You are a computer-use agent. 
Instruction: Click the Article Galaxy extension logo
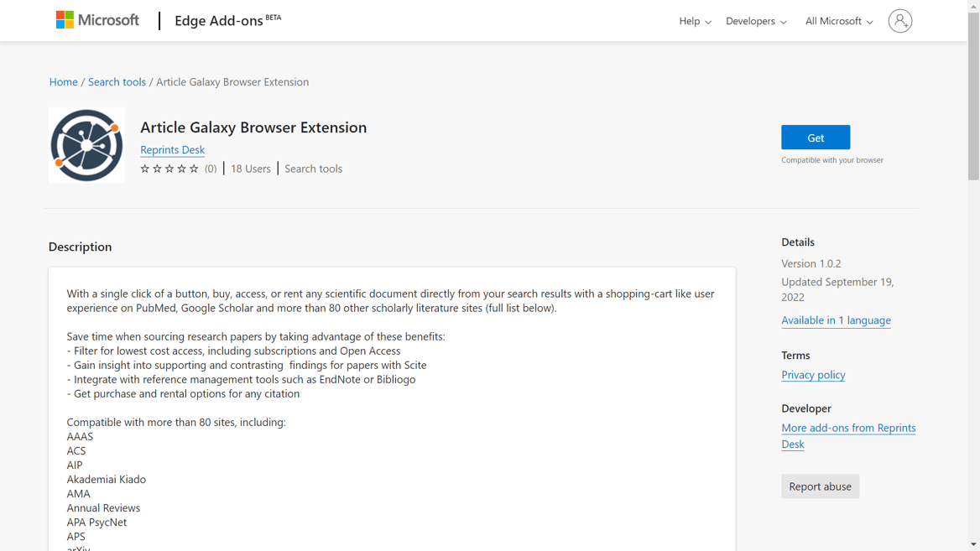(x=86, y=144)
